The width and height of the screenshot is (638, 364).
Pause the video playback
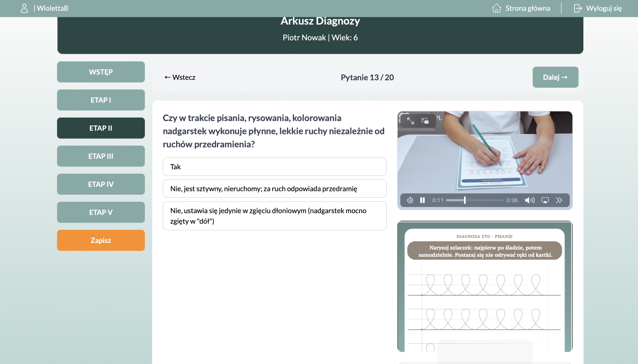(422, 200)
